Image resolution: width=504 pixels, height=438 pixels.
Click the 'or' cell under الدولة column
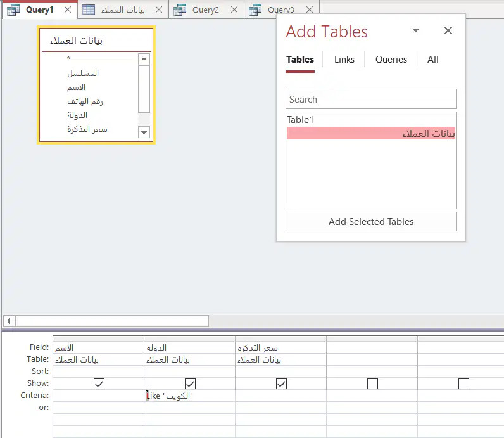click(x=190, y=408)
